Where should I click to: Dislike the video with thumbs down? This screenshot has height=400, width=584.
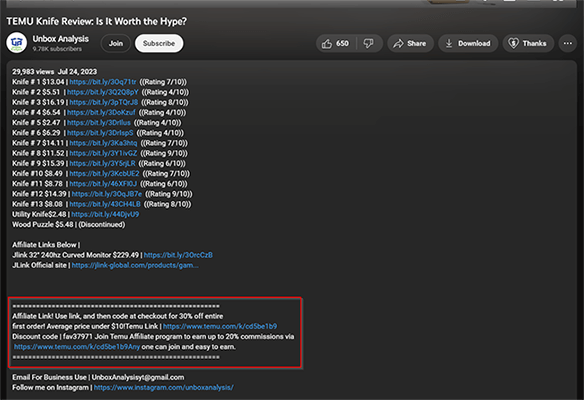click(x=369, y=44)
